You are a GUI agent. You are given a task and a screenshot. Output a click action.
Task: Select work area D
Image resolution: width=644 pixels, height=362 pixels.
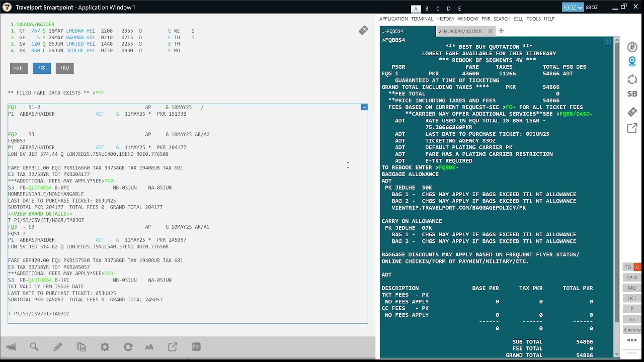(x=449, y=9)
